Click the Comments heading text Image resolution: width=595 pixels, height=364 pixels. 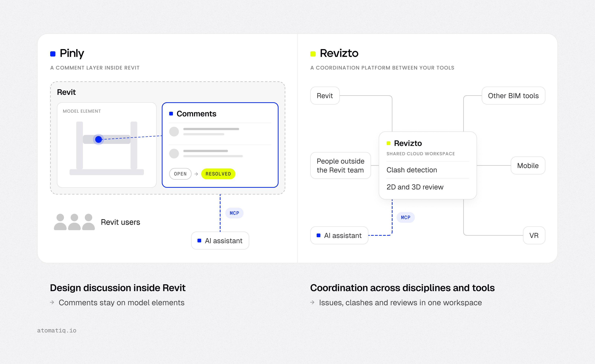tap(196, 114)
